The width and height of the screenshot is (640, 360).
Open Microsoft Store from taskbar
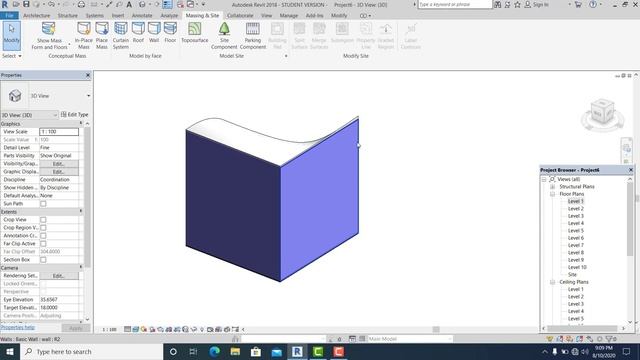point(256,351)
